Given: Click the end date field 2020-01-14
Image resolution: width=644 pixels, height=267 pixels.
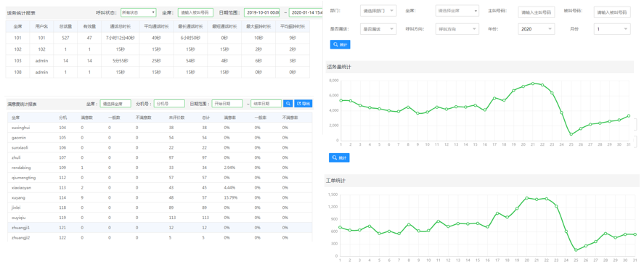Looking at the screenshot, I should [x=306, y=13].
